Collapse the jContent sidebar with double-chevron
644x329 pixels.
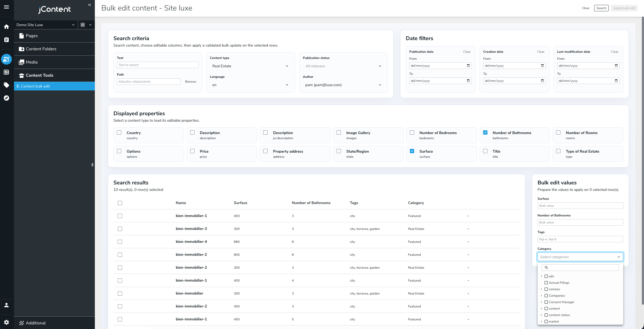pyautogui.click(x=89, y=5)
